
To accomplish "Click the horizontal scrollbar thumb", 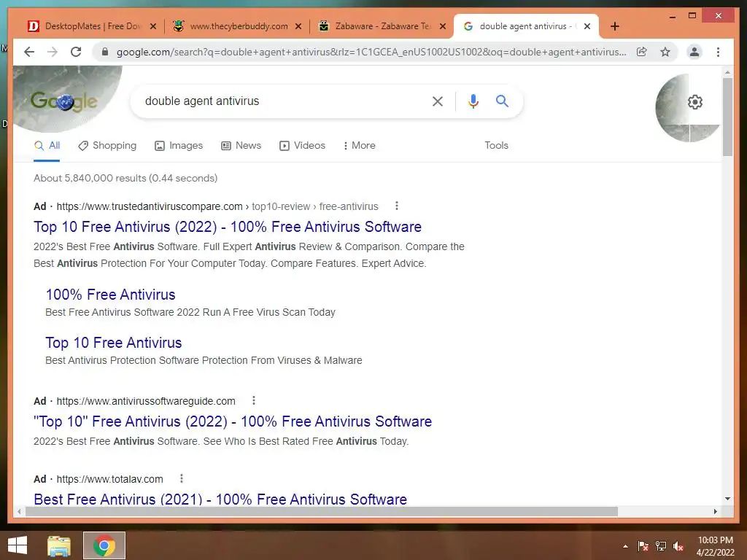I will (322, 511).
